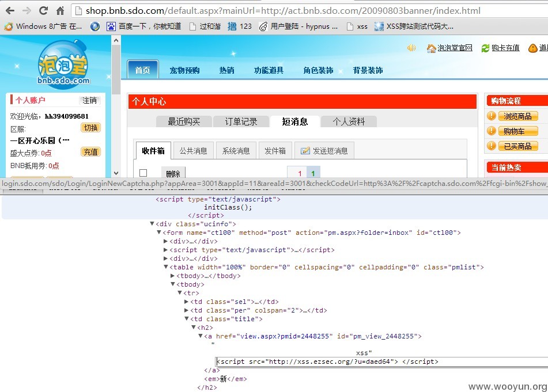Open the 个人资料 tab
This screenshot has height=392, width=548.
coord(349,121)
